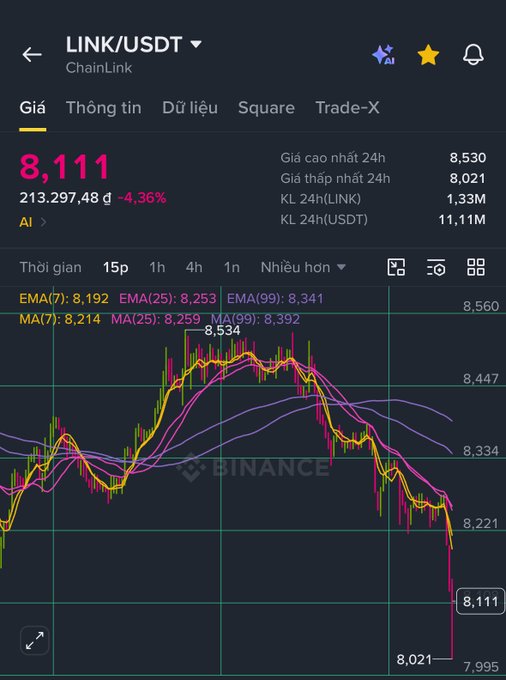This screenshot has height=680, width=506.
Task: Click the MA(99): 8,392 indicator label
Action: (255, 319)
